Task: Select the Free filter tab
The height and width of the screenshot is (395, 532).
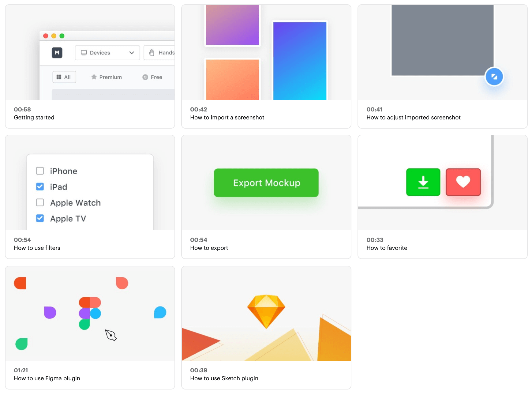Action: coord(152,77)
